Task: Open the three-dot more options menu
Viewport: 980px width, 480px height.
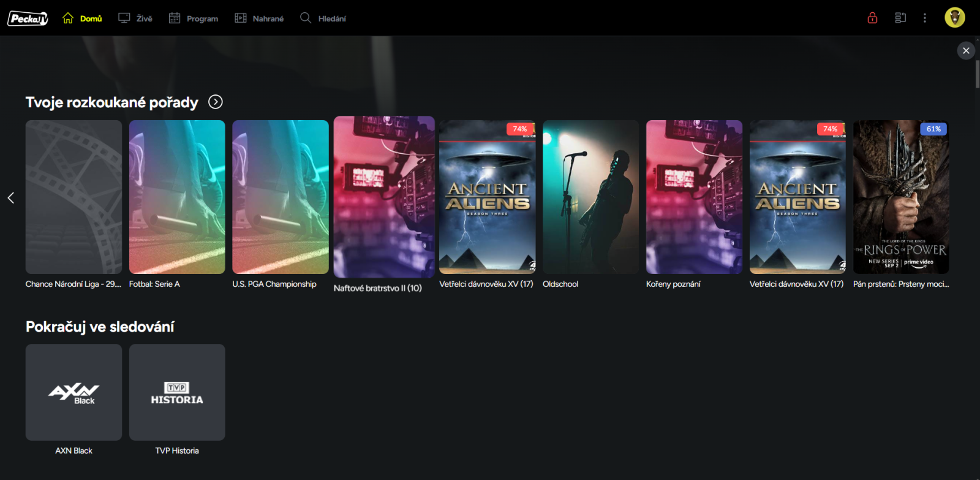Action: [x=925, y=18]
